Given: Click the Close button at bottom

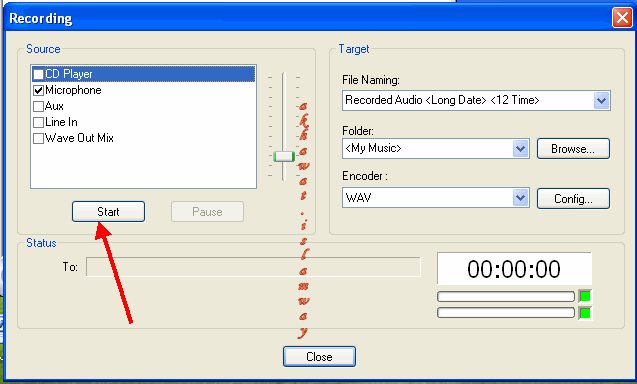Looking at the screenshot, I should click(319, 356).
